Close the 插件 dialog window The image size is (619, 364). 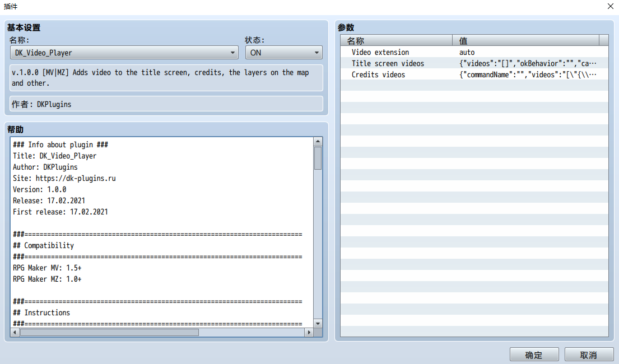click(x=610, y=6)
